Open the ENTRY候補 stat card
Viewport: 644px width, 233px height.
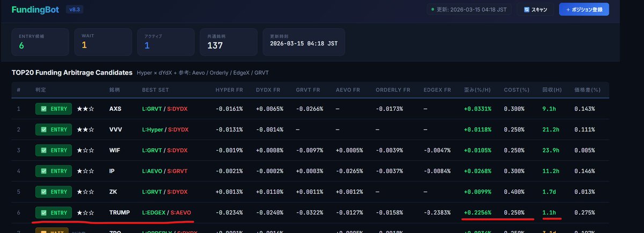(40, 42)
